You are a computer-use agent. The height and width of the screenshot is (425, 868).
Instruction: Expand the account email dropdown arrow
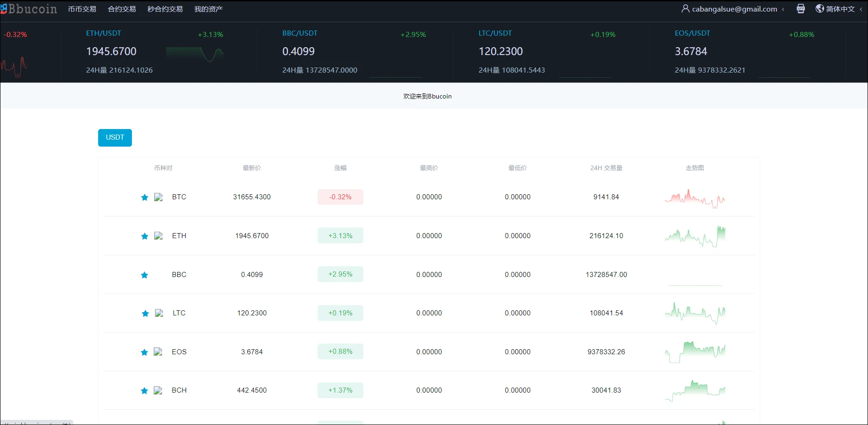click(783, 9)
